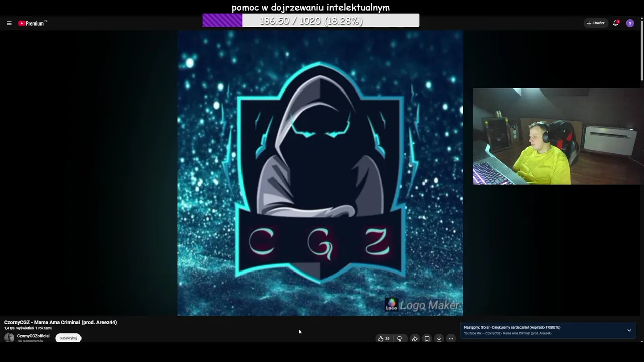Expand the Następny YouTube Mix panel
644x362 pixels.
pyautogui.click(x=629, y=330)
